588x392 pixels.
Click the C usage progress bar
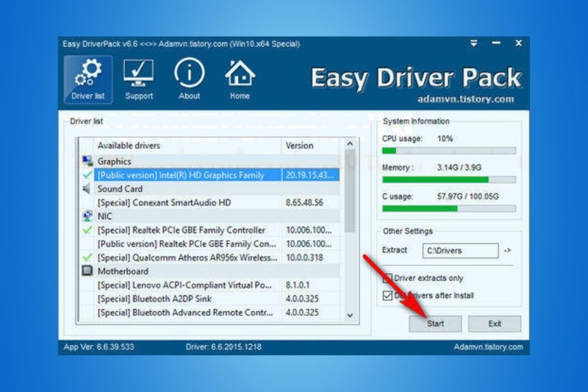(449, 209)
